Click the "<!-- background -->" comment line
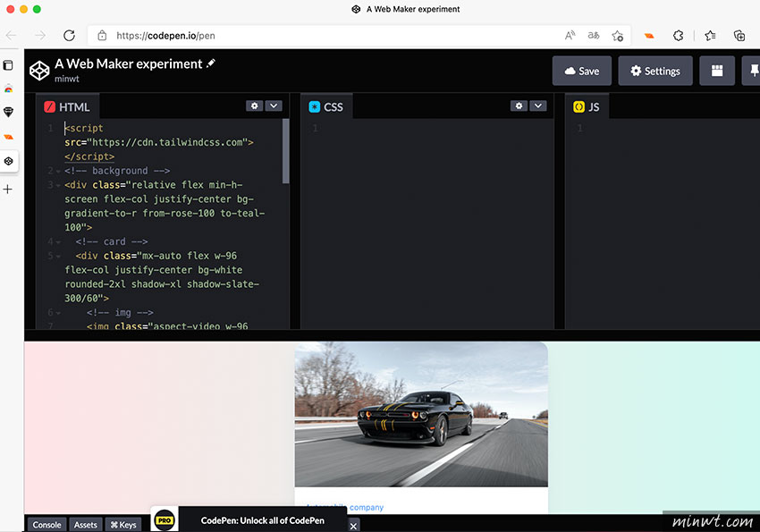Viewport: 760px width, 532px height. tap(117, 171)
